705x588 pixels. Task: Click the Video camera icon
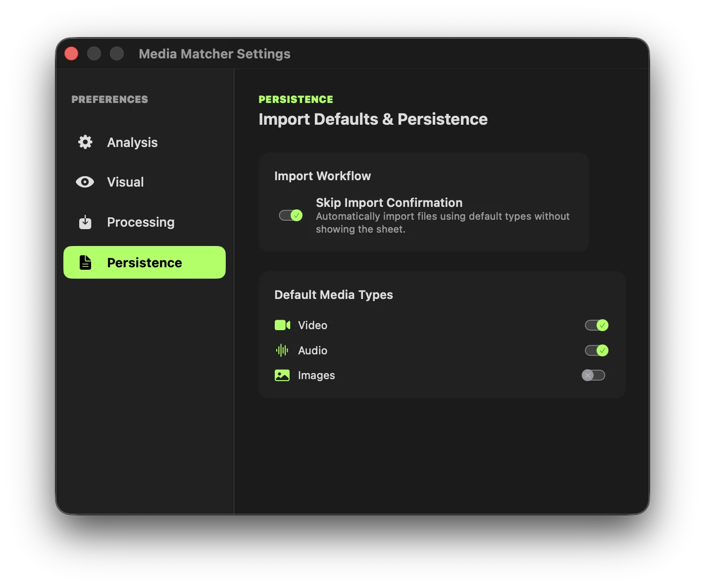[282, 325]
